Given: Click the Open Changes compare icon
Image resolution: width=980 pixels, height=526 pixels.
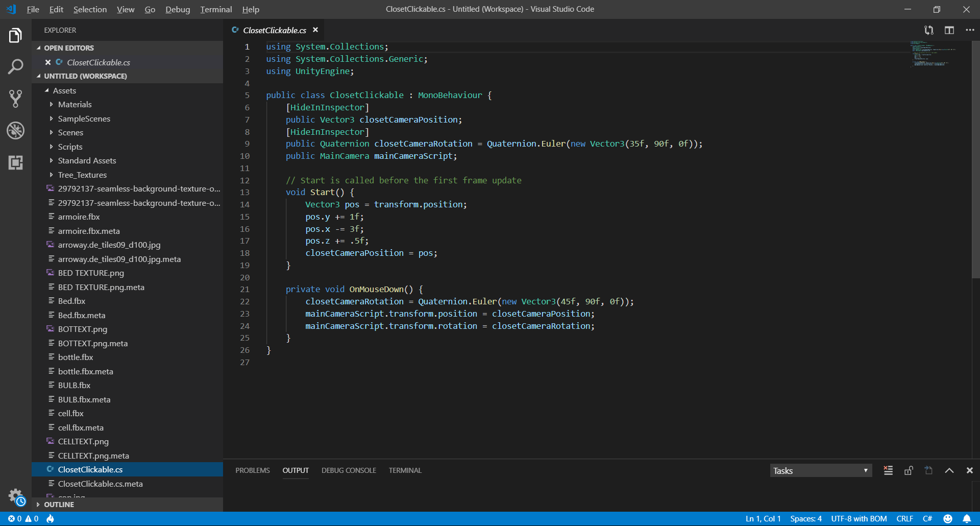Looking at the screenshot, I should (928, 30).
